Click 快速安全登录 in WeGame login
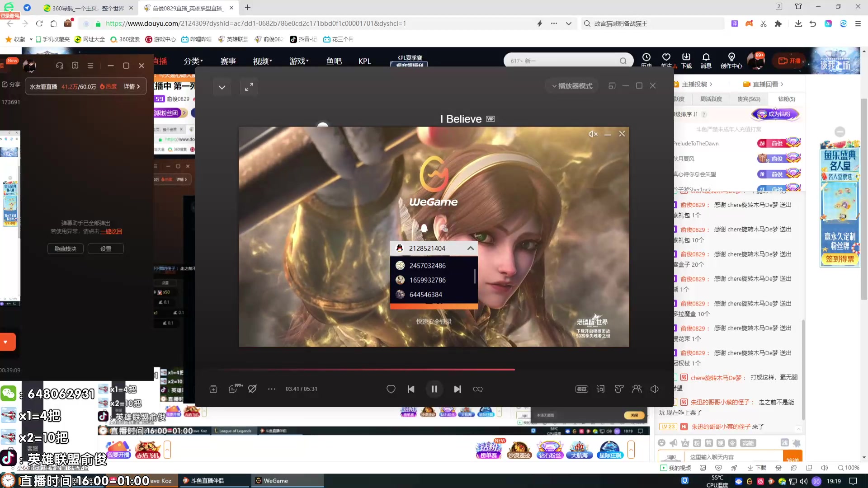The height and width of the screenshot is (488, 868). point(434,322)
